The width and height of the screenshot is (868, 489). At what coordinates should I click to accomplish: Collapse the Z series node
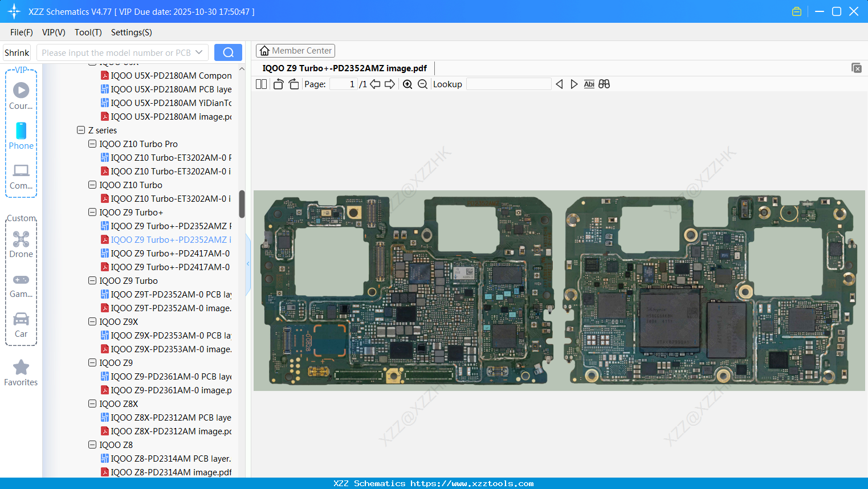[81, 130]
